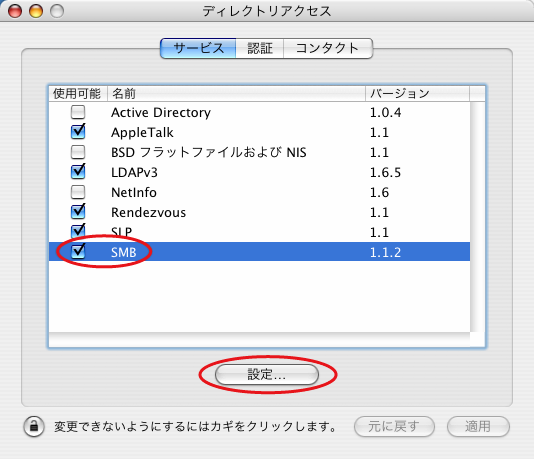This screenshot has height=459, width=534.
Task: Disable the Rendezvous checkbox
Action: pos(78,211)
